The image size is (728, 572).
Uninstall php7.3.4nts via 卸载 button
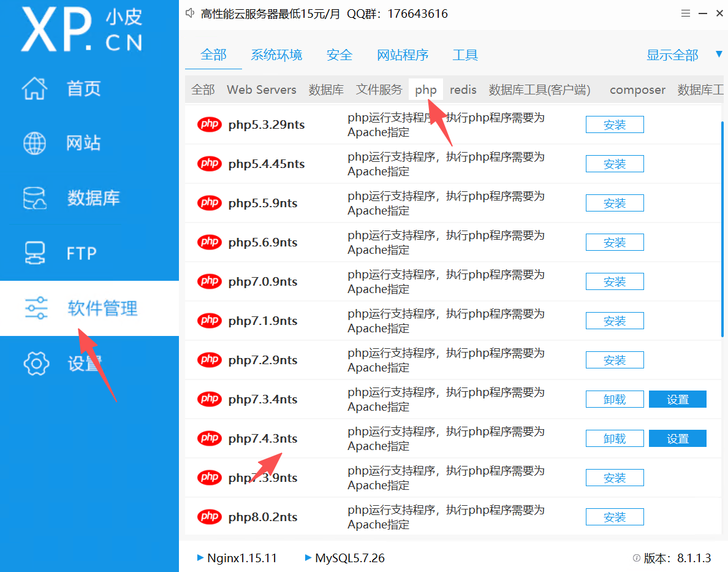click(615, 400)
